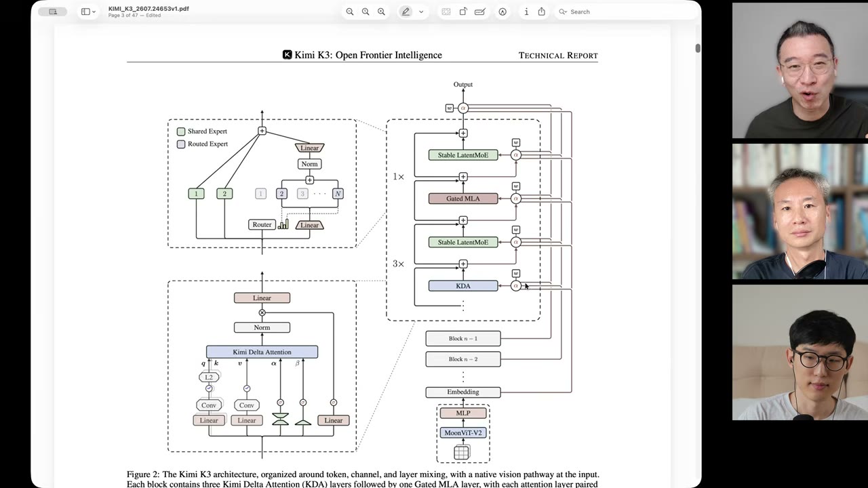The height and width of the screenshot is (488, 868).
Task: Click the 'Gated MLA' block in the diagram
Action: click(x=463, y=199)
